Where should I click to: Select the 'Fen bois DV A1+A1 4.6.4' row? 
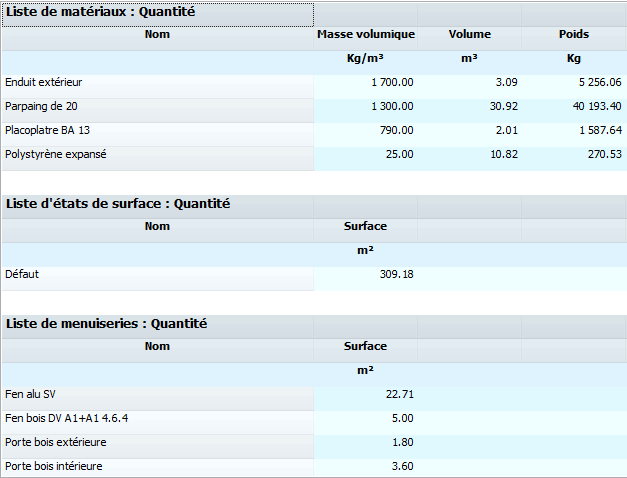tap(158, 422)
